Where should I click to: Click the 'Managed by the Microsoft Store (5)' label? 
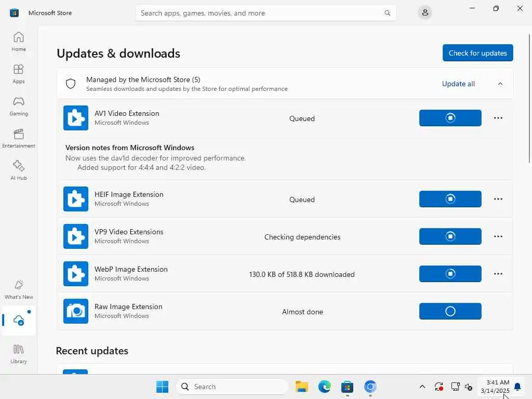143,79
